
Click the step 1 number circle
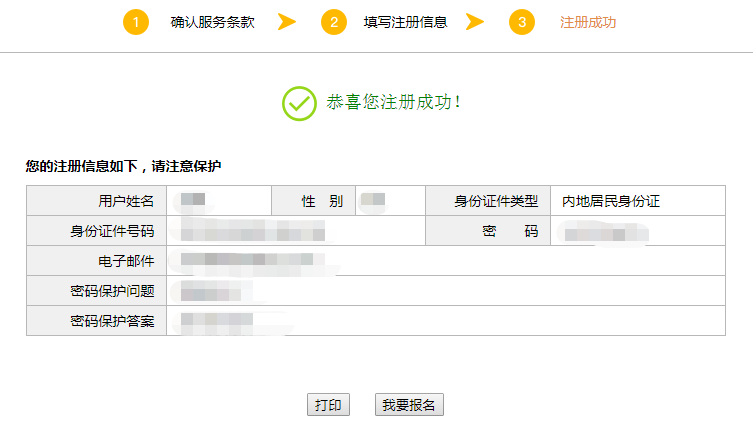click(x=136, y=22)
